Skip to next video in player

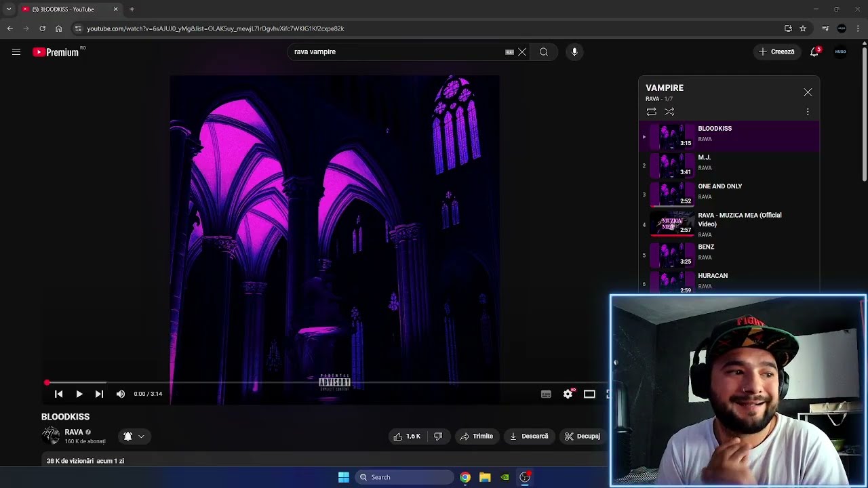(x=100, y=394)
